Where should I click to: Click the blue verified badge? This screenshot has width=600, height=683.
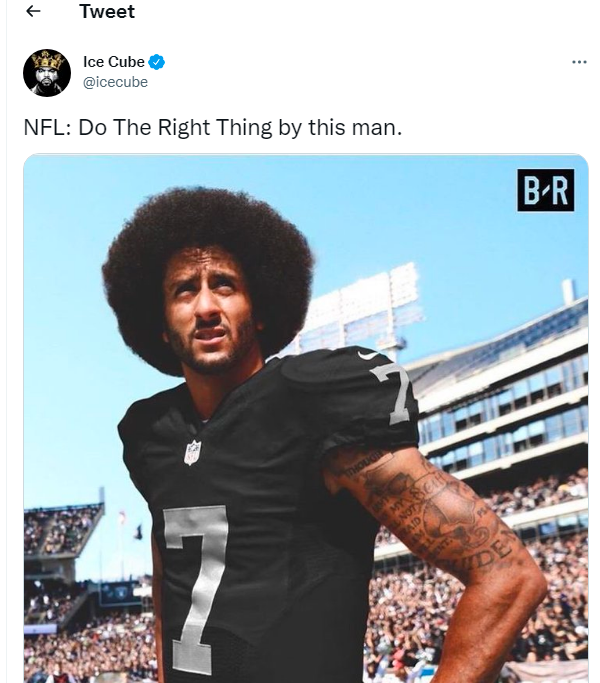pyautogui.click(x=156, y=62)
